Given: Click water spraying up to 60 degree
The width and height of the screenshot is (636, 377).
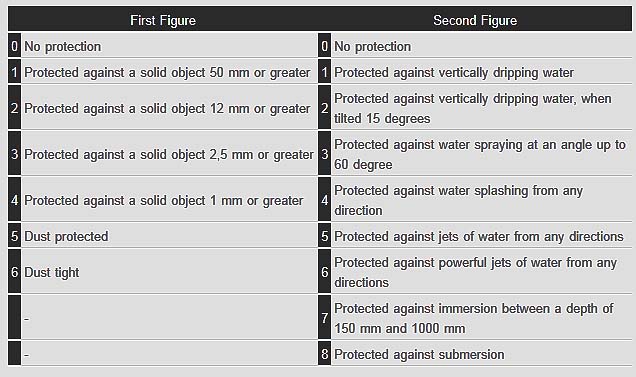Looking at the screenshot, I should tap(480, 155).
